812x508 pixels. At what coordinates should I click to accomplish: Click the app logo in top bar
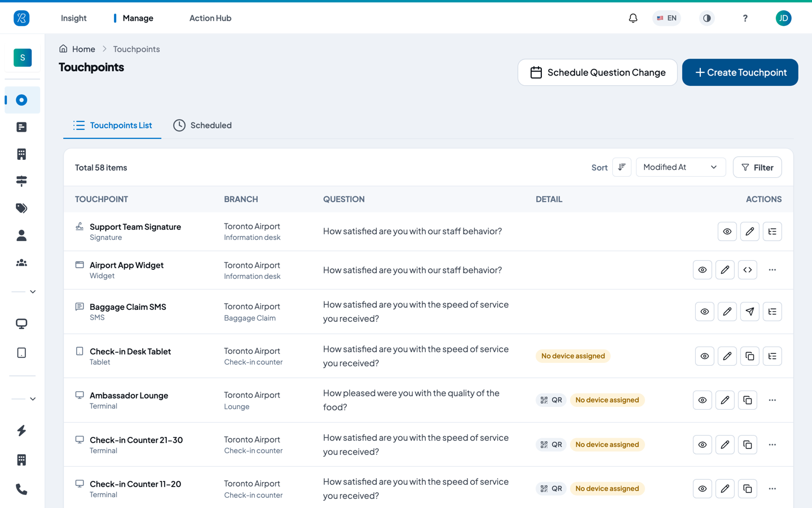tap(21, 18)
